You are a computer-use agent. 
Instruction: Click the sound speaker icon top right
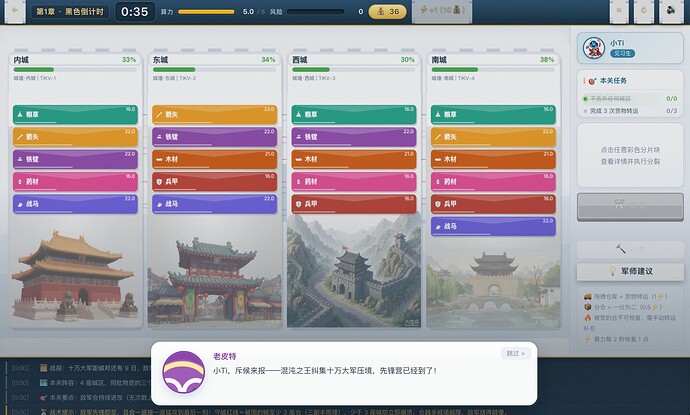click(671, 11)
